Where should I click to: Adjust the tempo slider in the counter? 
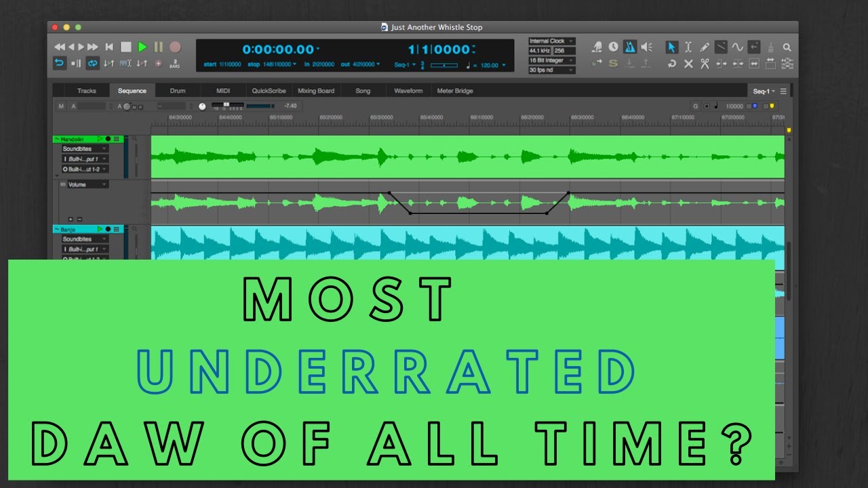444,65
